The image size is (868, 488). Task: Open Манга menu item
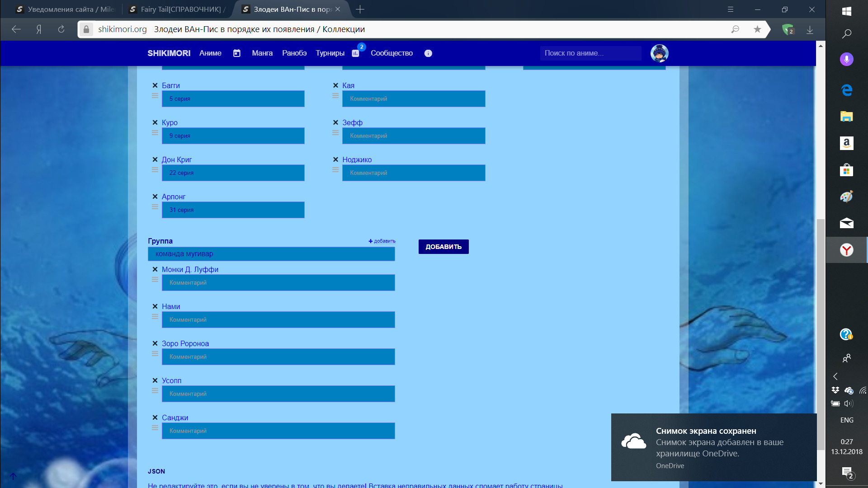[262, 53]
